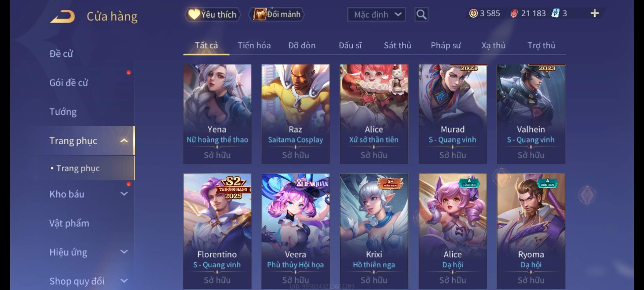Switch to the Sát thủ tab
The image size is (644, 290).
point(397,46)
